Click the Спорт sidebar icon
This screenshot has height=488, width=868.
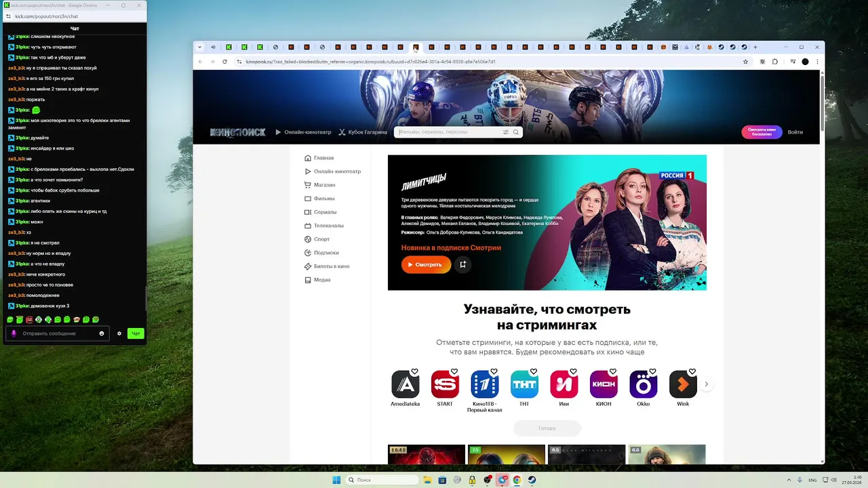point(308,239)
